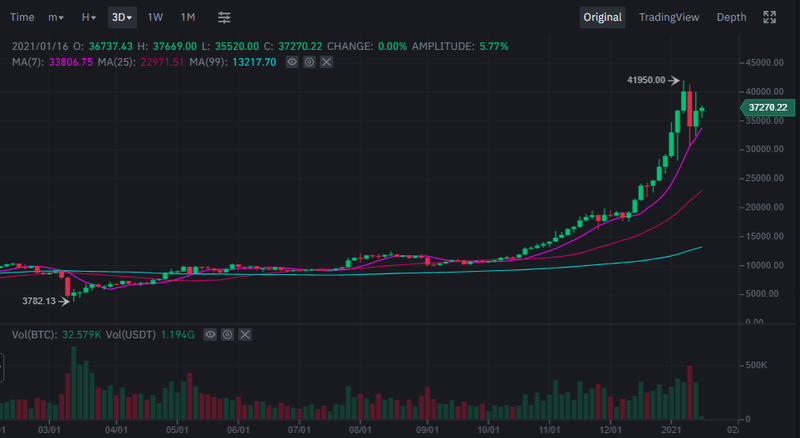Remove the MA indicator line
800x438 pixels.
(326, 62)
